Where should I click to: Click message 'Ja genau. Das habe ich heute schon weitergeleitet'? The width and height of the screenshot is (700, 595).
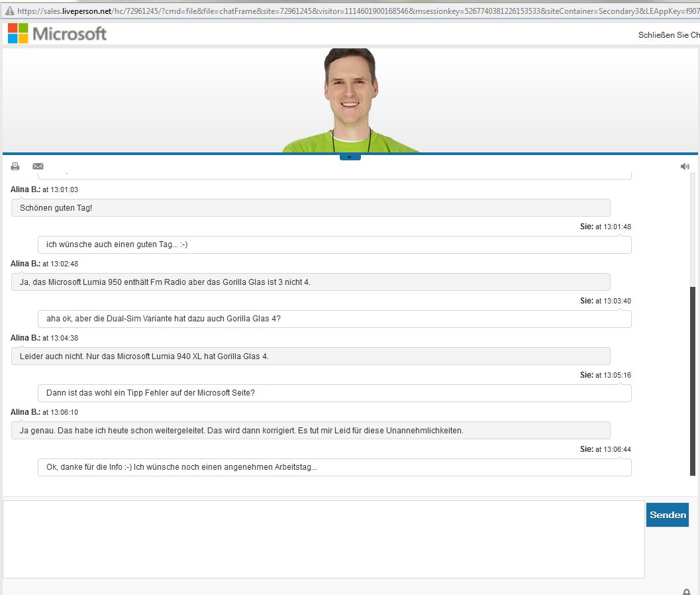(x=311, y=430)
